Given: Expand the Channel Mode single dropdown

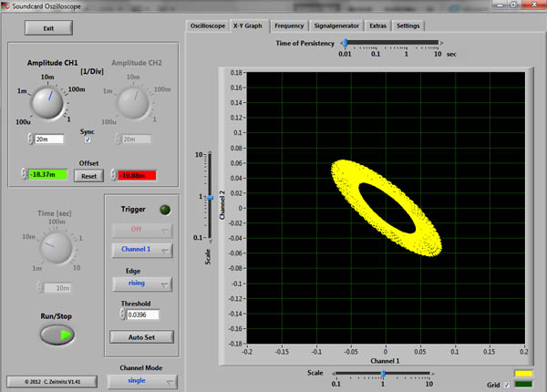Looking at the screenshot, I should [x=139, y=381].
